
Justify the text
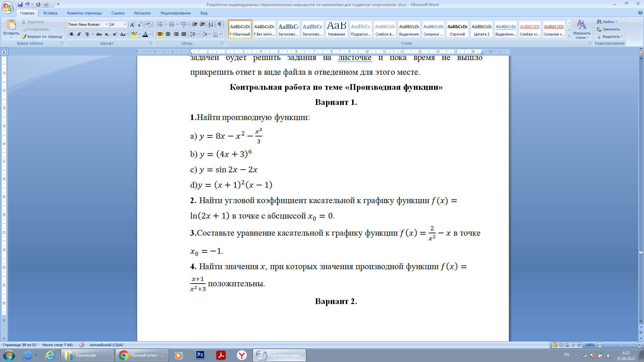(x=184, y=34)
